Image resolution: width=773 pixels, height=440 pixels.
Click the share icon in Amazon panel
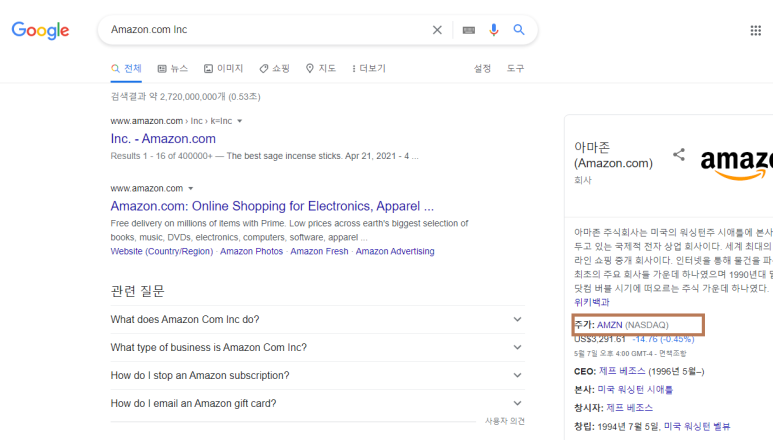[x=679, y=154]
